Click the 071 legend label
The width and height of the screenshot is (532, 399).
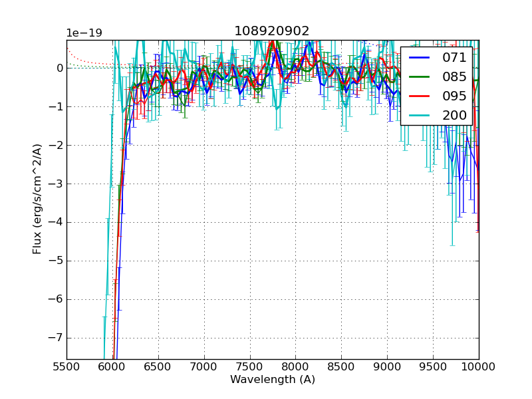point(454,58)
